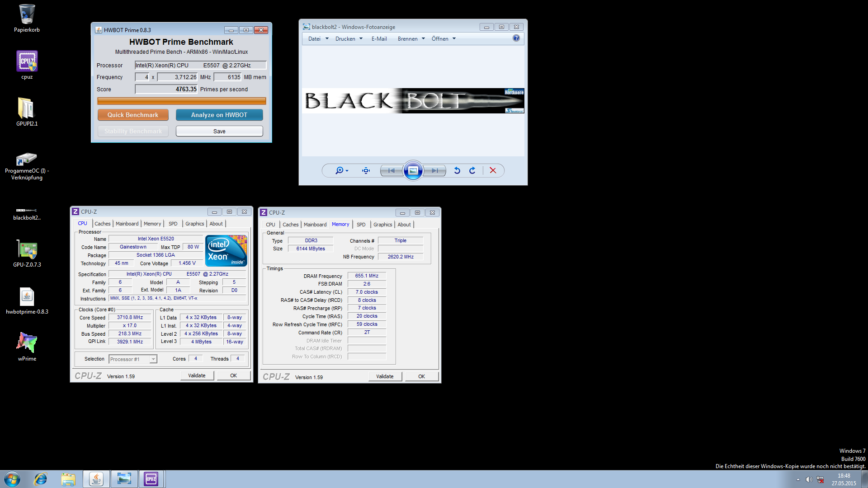The width and height of the screenshot is (868, 488).
Task: Open the volume speaker tray icon
Action: [x=809, y=479]
